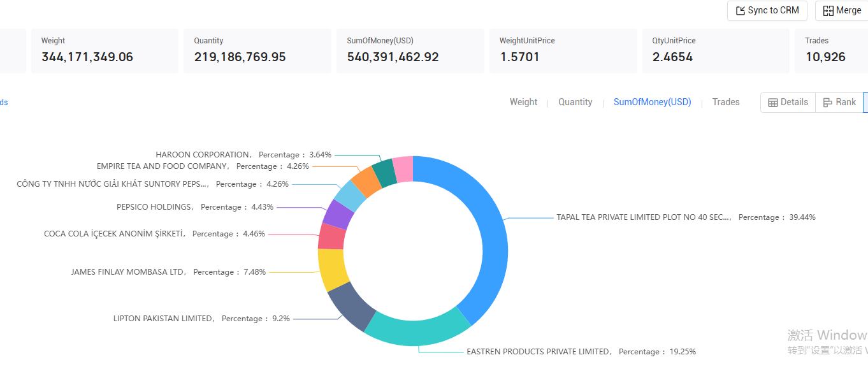The height and width of the screenshot is (369, 868).
Task: Click the orange Empire Tea segment
Action: click(366, 181)
